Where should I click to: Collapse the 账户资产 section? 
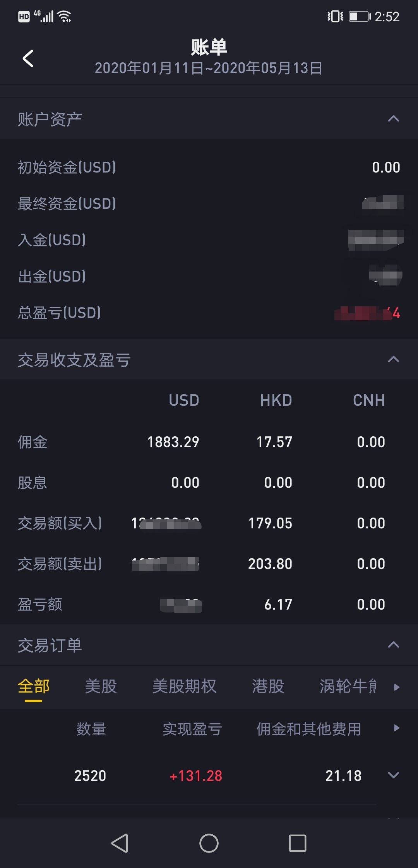(393, 119)
